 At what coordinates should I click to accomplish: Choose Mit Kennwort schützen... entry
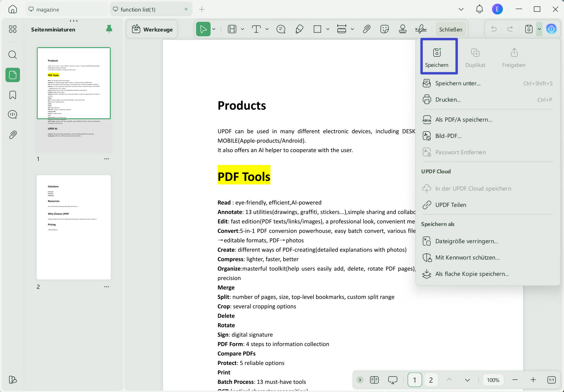(487, 257)
